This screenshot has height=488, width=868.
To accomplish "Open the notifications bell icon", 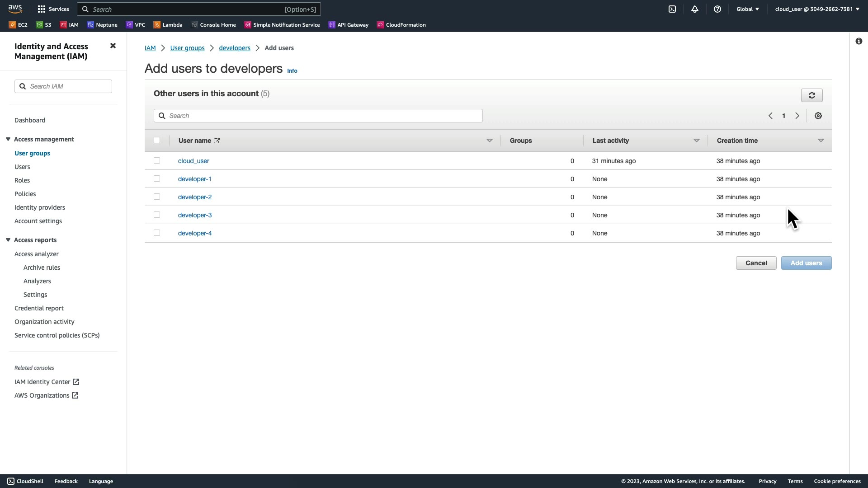I will [695, 9].
